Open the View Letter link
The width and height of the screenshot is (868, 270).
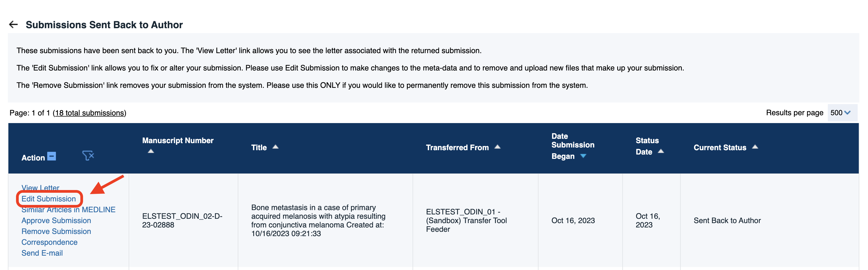point(40,187)
